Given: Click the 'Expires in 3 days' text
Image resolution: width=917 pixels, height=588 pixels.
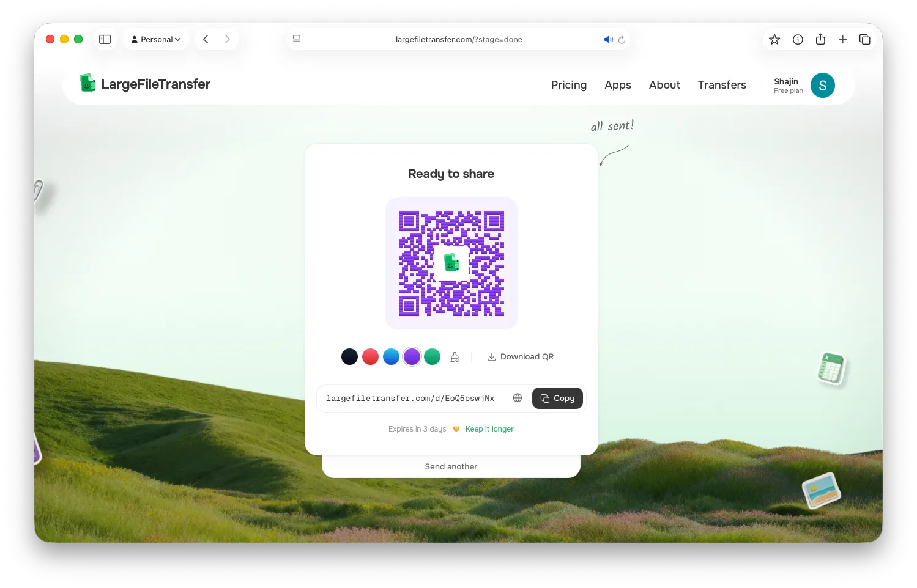Looking at the screenshot, I should point(417,429).
